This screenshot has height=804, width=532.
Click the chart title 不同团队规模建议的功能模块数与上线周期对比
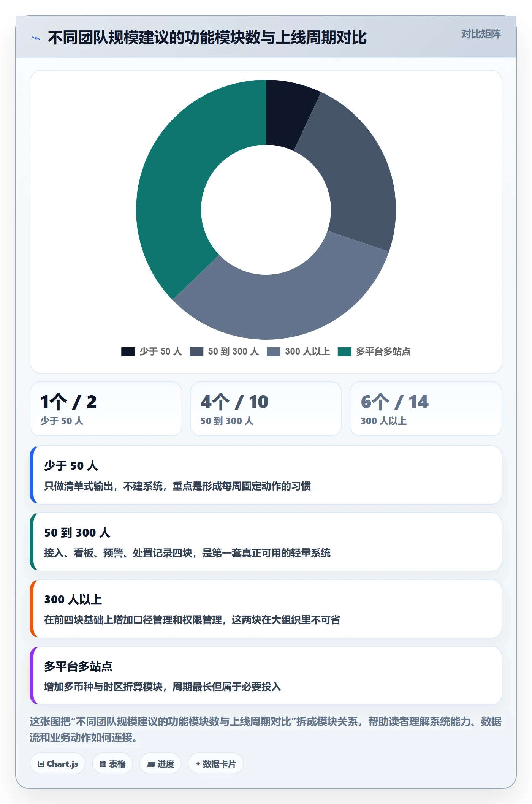[x=207, y=38]
